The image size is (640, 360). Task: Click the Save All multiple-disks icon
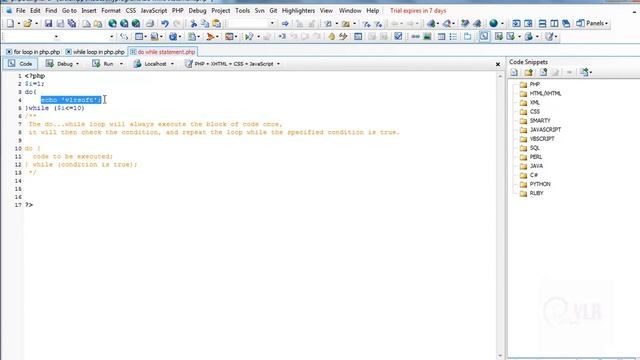tap(72, 24)
